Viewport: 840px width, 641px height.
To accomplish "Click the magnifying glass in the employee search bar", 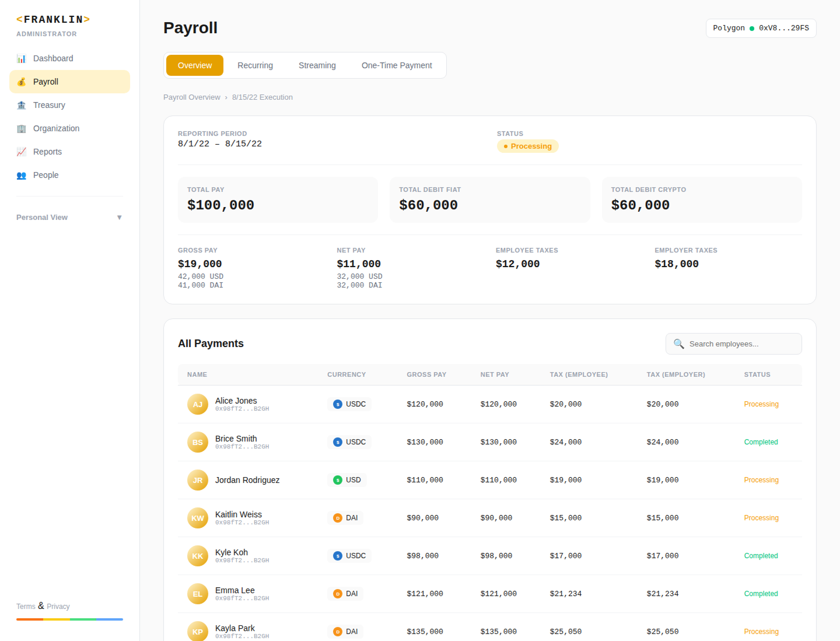I will pyautogui.click(x=678, y=344).
